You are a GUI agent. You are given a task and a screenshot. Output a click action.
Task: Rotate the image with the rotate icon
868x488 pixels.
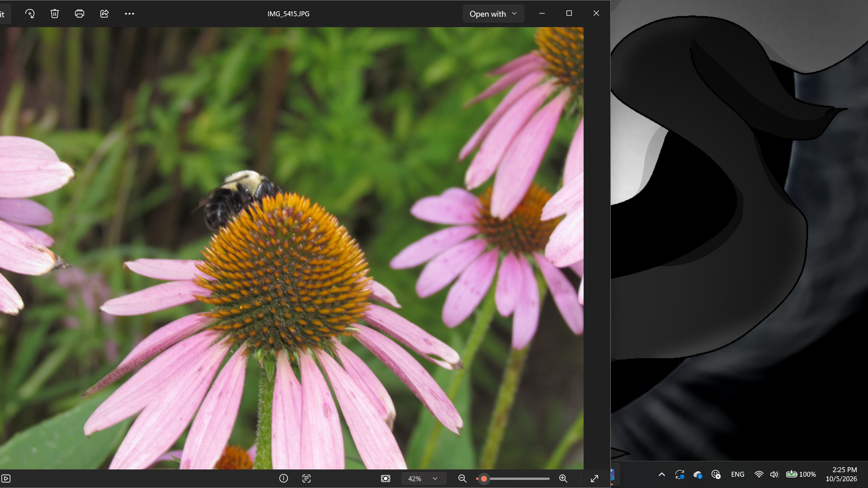tap(30, 14)
